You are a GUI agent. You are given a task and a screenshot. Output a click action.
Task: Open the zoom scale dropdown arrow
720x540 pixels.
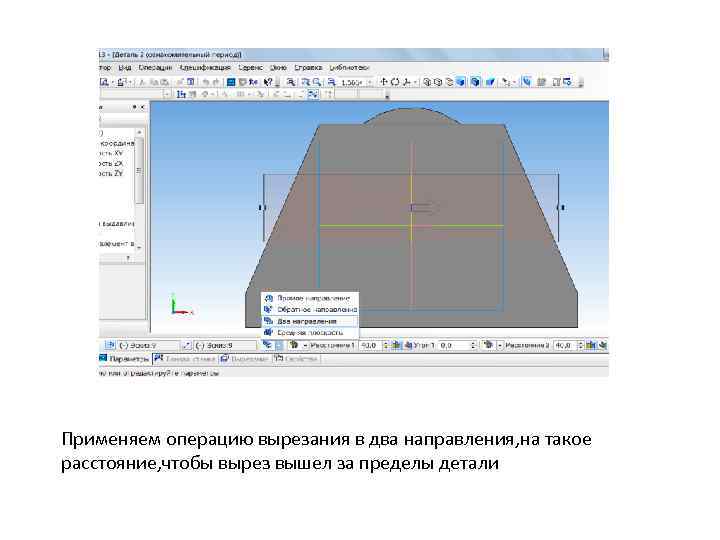point(370,82)
